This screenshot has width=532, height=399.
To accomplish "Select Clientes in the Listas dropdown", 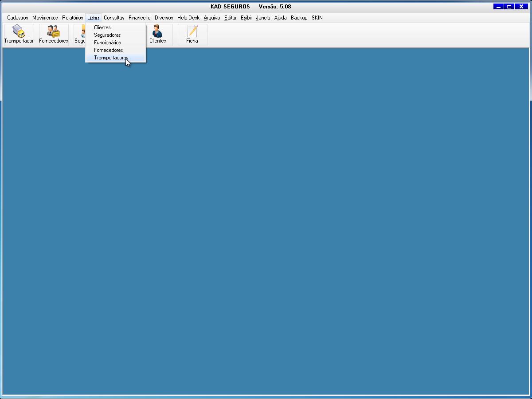I will [x=102, y=27].
